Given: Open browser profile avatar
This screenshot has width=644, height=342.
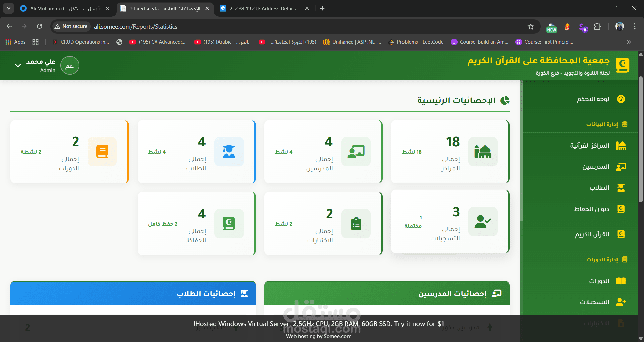Looking at the screenshot, I should click(620, 26).
